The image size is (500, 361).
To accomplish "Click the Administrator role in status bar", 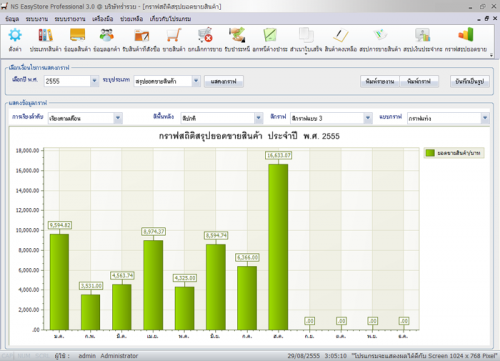I will pyautogui.click(x=119, y=356).
